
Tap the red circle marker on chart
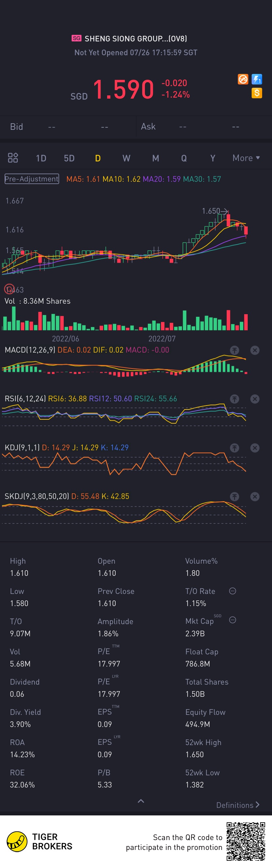coord(9,289)
